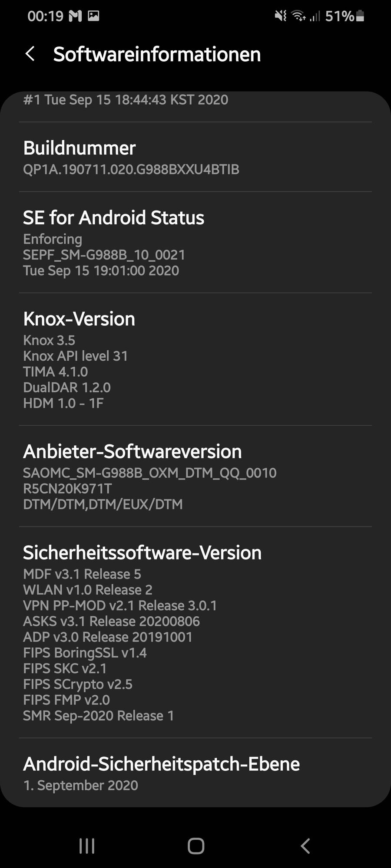Open recent apps with the three-bar button
Viewport: 391px width, 868px height.
(87, 846)
